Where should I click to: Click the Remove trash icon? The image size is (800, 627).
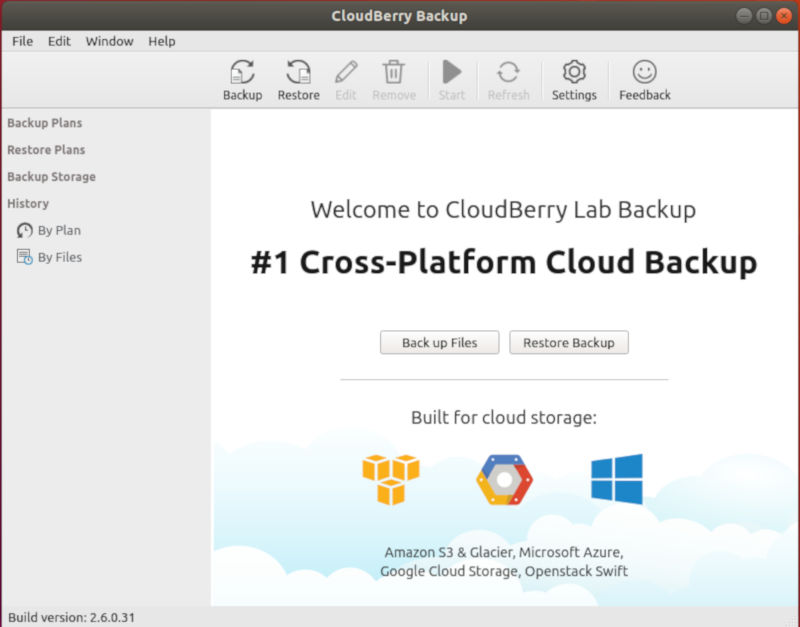tap(394, 72)
